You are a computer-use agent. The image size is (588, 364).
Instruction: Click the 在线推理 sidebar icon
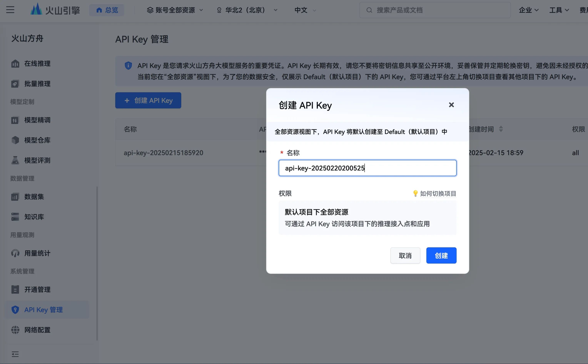[x=15, y=64]
